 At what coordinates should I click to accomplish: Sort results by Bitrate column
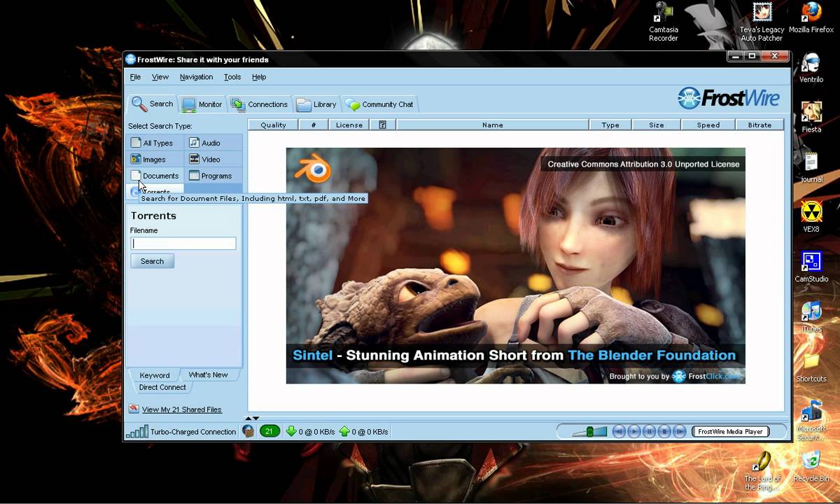pos(759,125)
